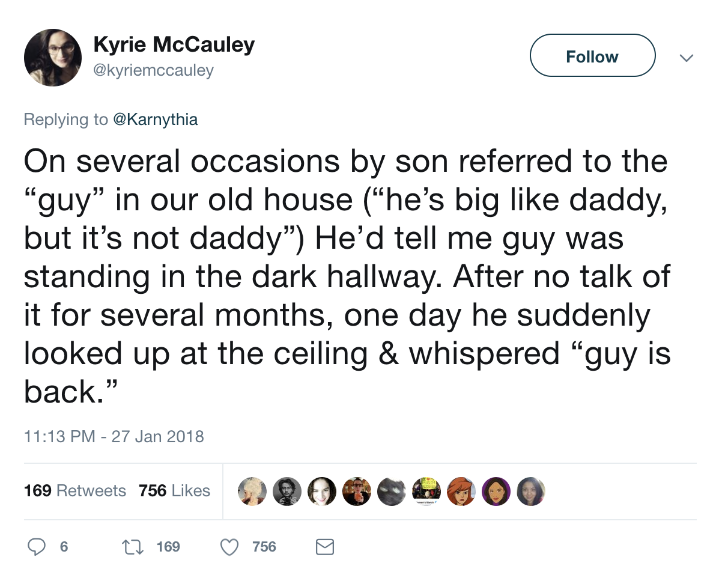This screenshot has width=728, height=578.
Task: Click the @kyriemccauley handle
Action: point(153,70)
